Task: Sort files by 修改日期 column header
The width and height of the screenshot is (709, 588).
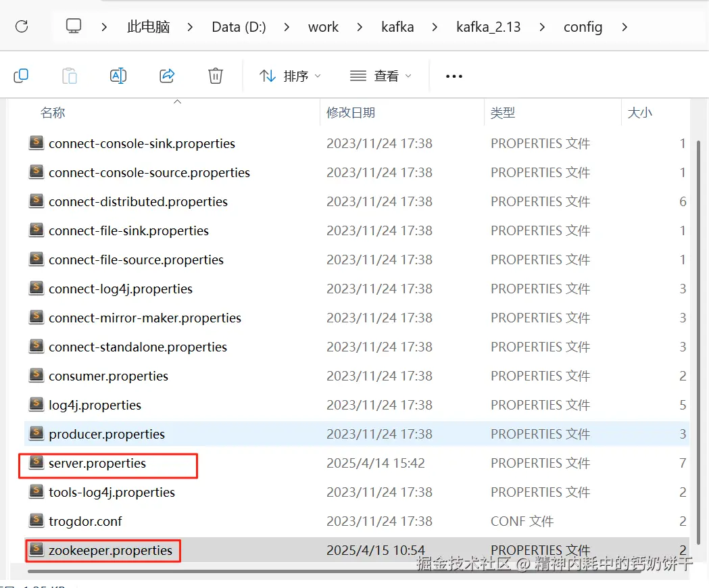Action: [351, 113]
